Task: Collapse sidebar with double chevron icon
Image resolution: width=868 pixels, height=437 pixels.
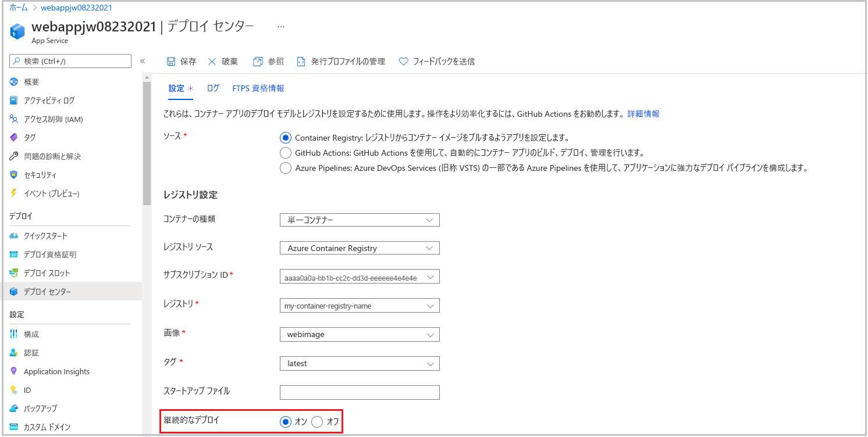Action: coord(142,61)
